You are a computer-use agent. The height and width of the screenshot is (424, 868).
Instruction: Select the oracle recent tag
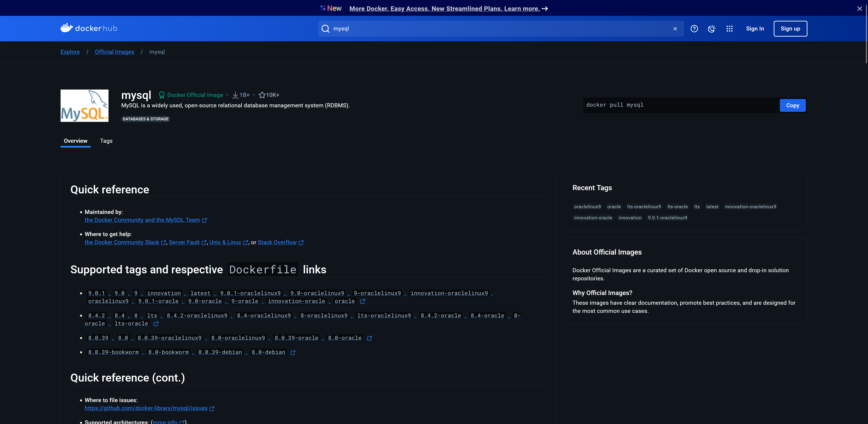(x=614, y=207)
